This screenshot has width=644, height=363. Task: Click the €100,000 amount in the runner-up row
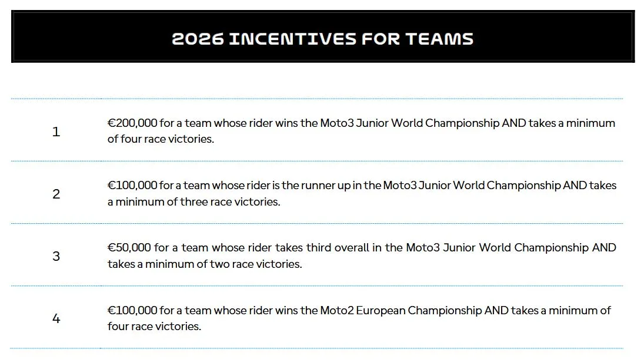tap(132, 186)
